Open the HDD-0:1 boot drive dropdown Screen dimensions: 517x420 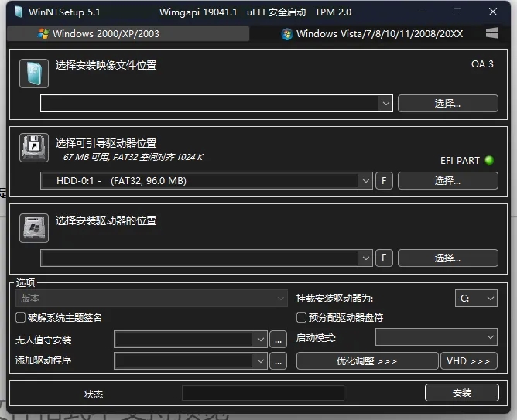point(365,180)
